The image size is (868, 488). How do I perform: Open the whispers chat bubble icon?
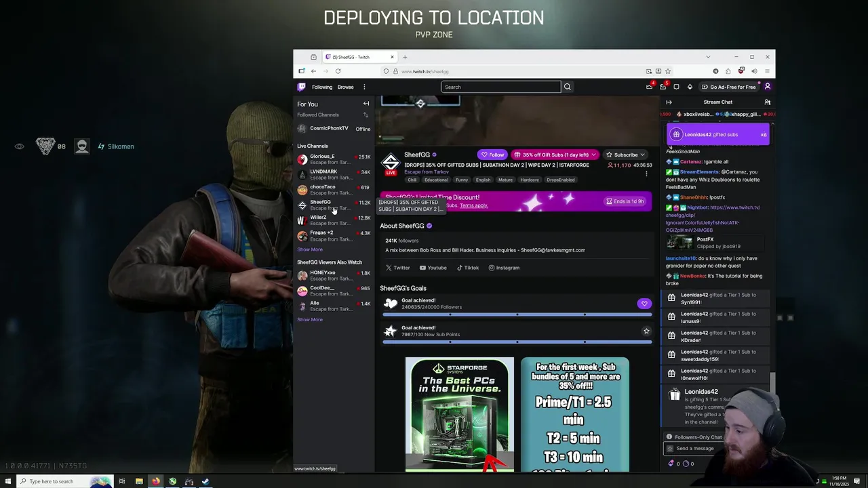tap(676, 87)
